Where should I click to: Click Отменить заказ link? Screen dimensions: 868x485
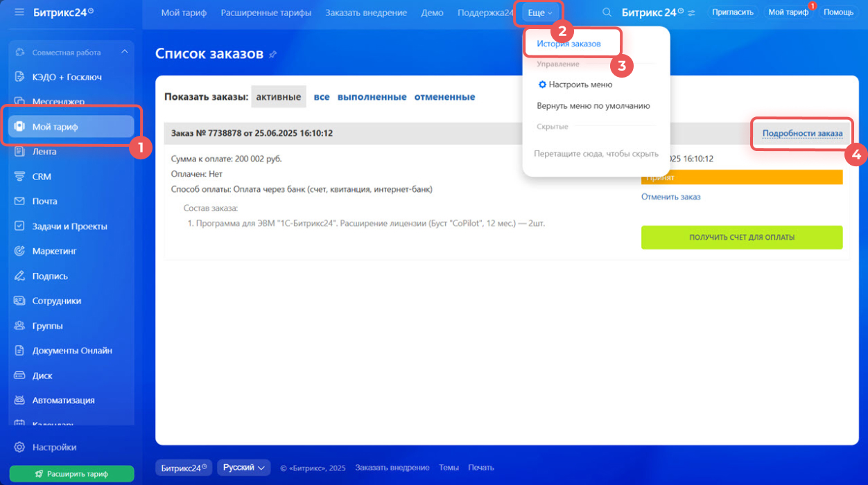coord(670,197)
